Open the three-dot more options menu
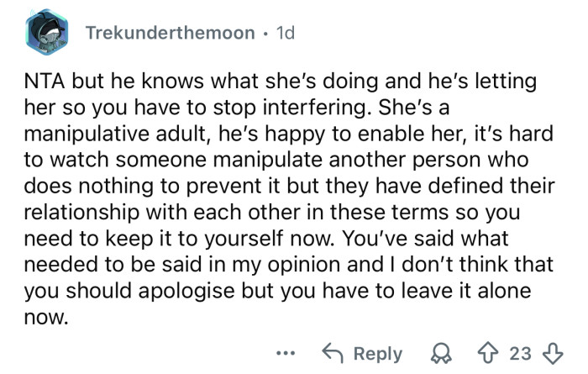Image resolution: width=588 pixels, height=374 pixels. 285,354
